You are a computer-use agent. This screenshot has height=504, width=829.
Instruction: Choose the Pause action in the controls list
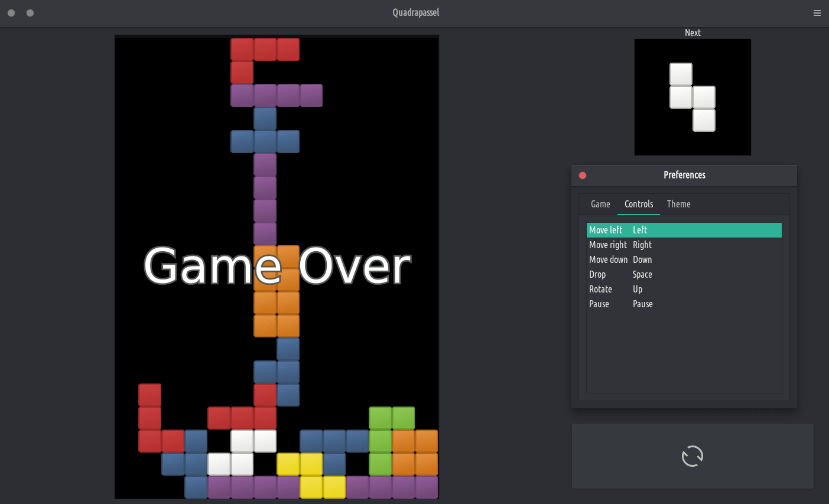tap(599, 304)
